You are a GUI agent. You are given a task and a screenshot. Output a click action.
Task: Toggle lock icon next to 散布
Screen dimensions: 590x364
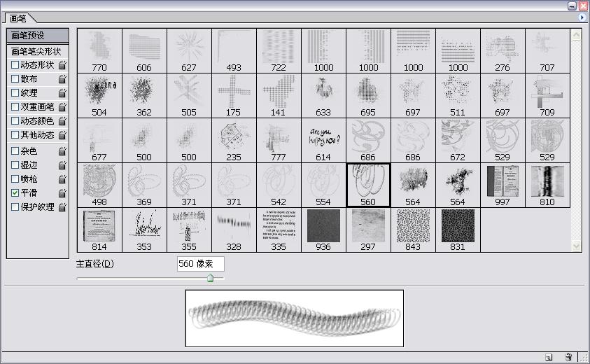point(62,78)
